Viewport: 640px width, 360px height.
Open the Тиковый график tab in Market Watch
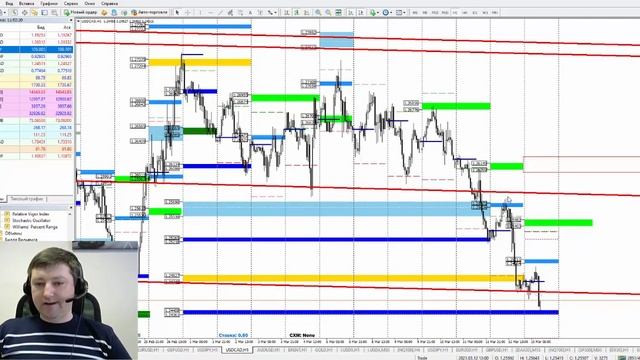coord(27,199)
